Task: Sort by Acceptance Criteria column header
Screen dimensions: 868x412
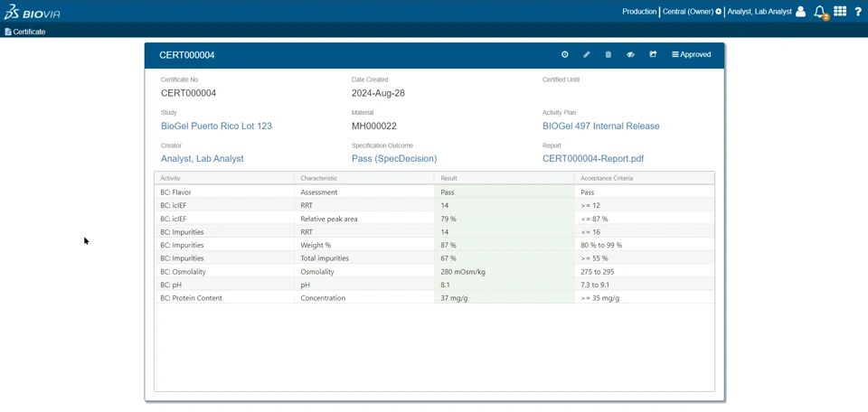Action: coord(645,178)
